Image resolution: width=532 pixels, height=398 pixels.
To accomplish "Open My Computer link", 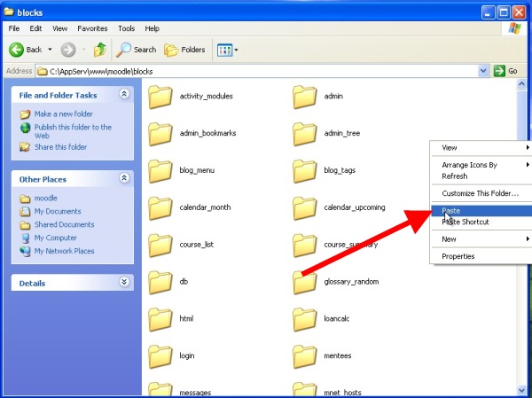I will point(56,238).
